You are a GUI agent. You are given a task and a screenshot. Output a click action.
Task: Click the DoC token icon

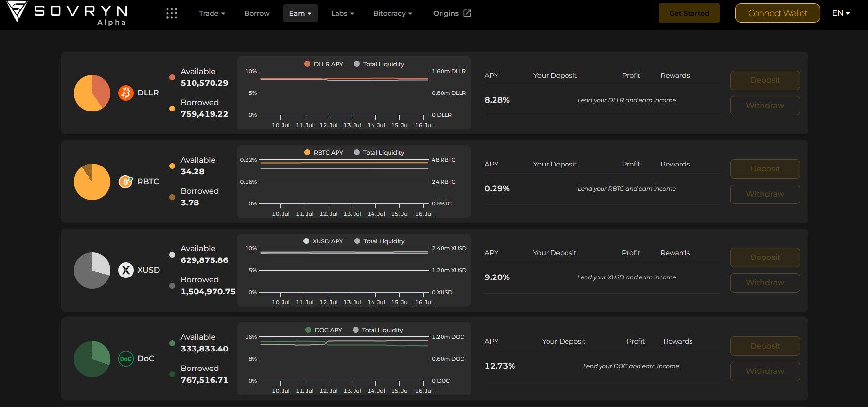point(126,359)
